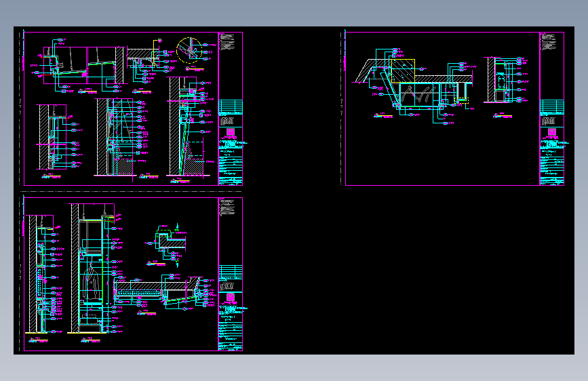This screenshot has width=588, height=381.
Task: Click the solid yellow rectangle in the sloped section
Action: tap(403, 71)
